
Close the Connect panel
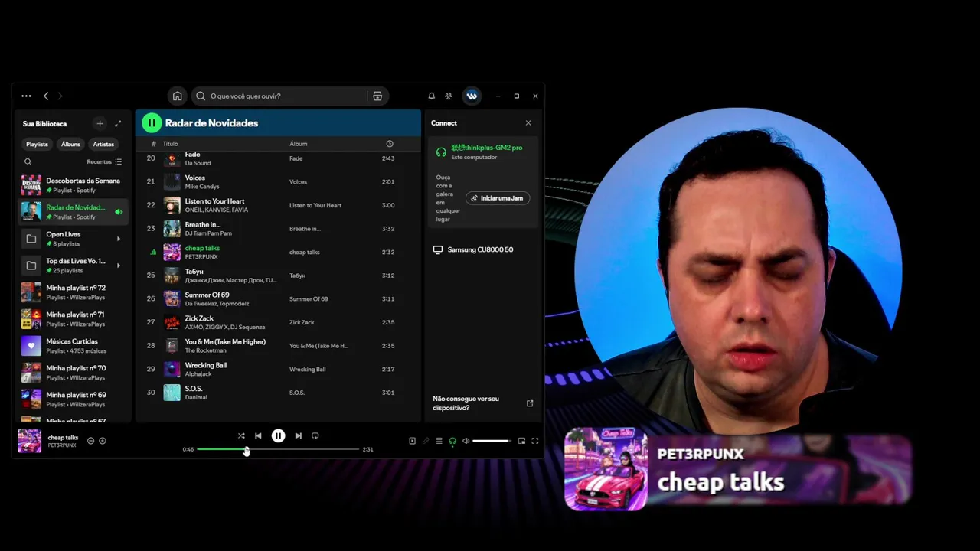(x=528, y=123)
